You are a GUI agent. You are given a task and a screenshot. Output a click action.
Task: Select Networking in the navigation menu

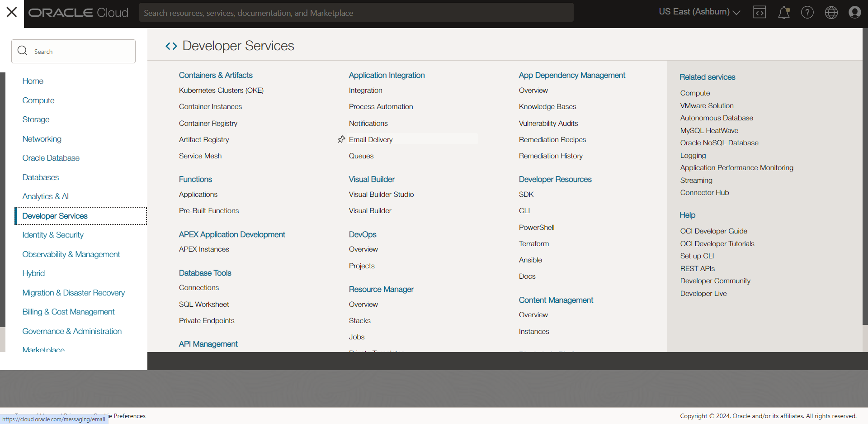tap(42, 139)
